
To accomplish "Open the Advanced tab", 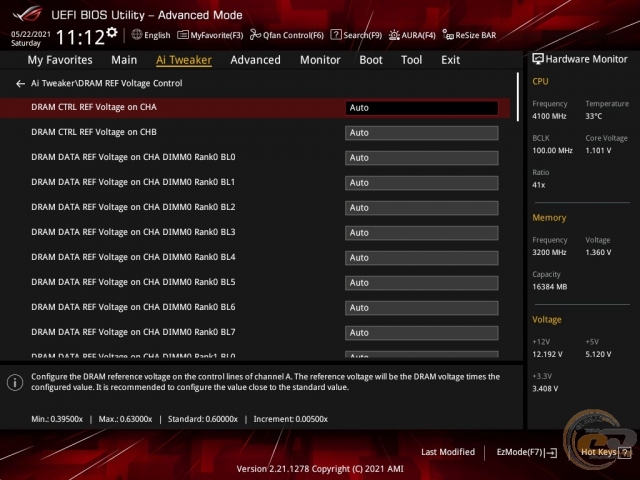I will (x=256, y=60).
